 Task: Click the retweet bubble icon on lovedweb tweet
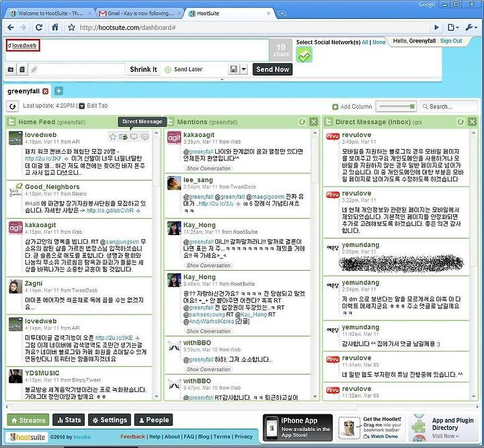[145, 136]
